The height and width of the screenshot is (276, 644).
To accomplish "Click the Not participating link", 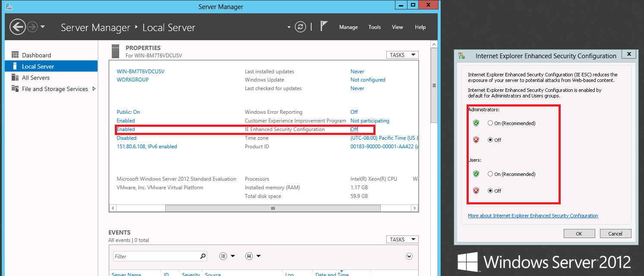I will tap(370, 121).
